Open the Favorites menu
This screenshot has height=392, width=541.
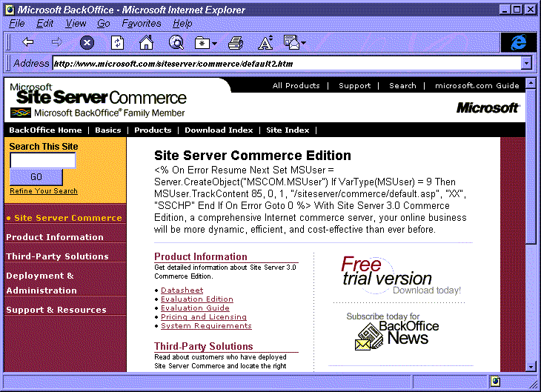coord(142,24)
